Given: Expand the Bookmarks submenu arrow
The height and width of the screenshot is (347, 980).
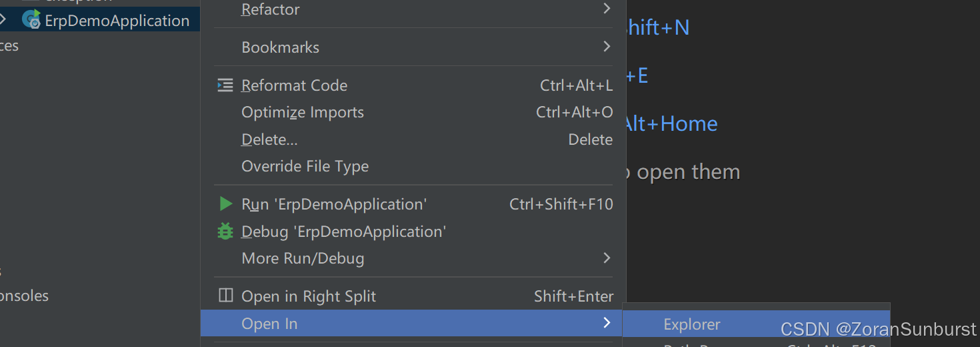Looking at the screenshot, I should click(606, 47).
